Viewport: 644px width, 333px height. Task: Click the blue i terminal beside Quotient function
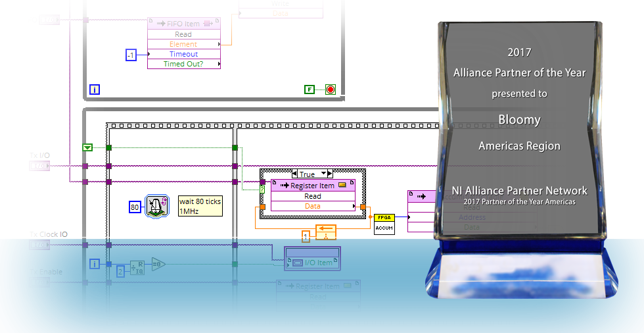pos(95,264)
